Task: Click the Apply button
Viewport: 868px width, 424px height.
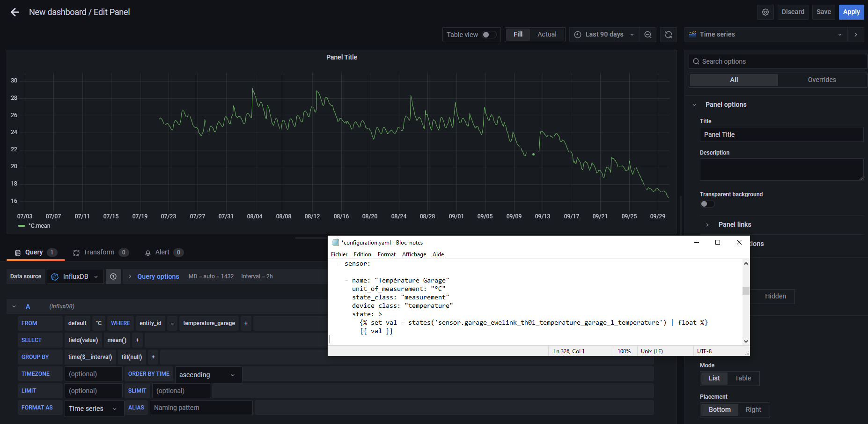Action: [852, 12]
